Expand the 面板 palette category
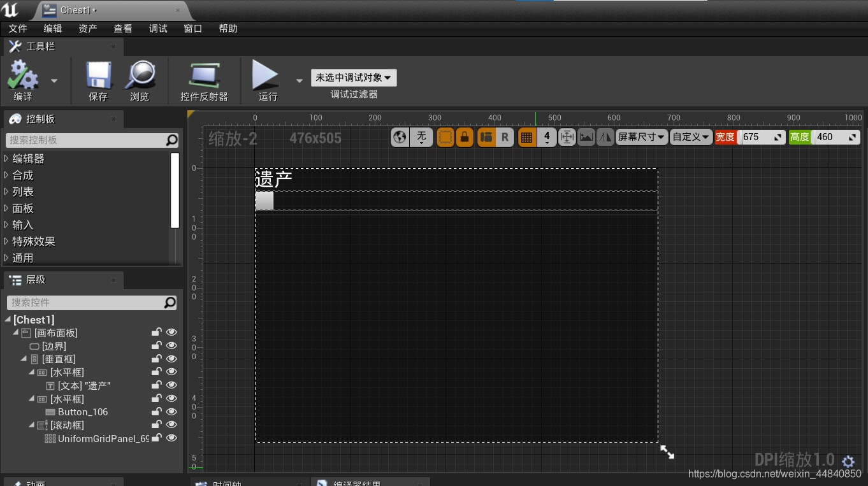Viewport: 868px width, 486px height. pos(6,208)
